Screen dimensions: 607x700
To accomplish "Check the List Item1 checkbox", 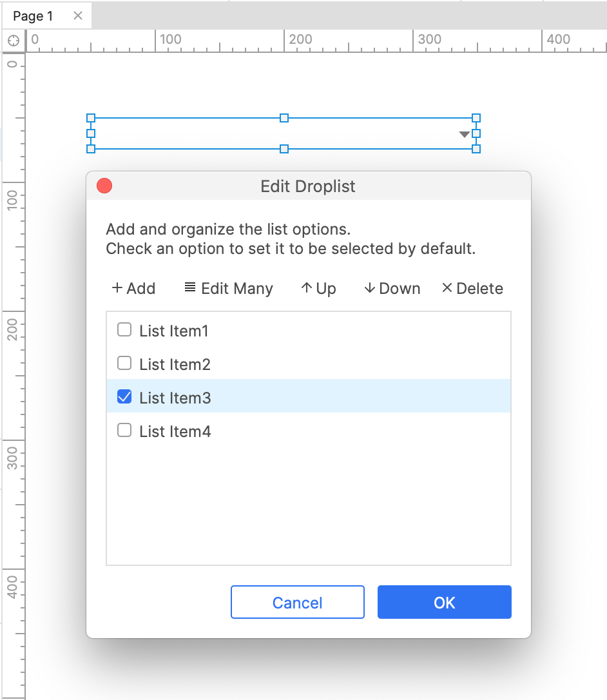I will coord(124,330).
